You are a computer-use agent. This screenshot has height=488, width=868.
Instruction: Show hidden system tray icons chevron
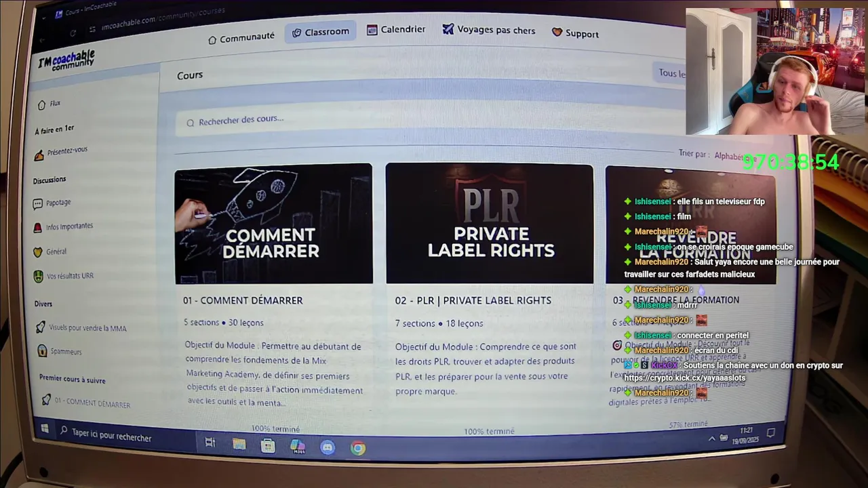click(711, 439)
